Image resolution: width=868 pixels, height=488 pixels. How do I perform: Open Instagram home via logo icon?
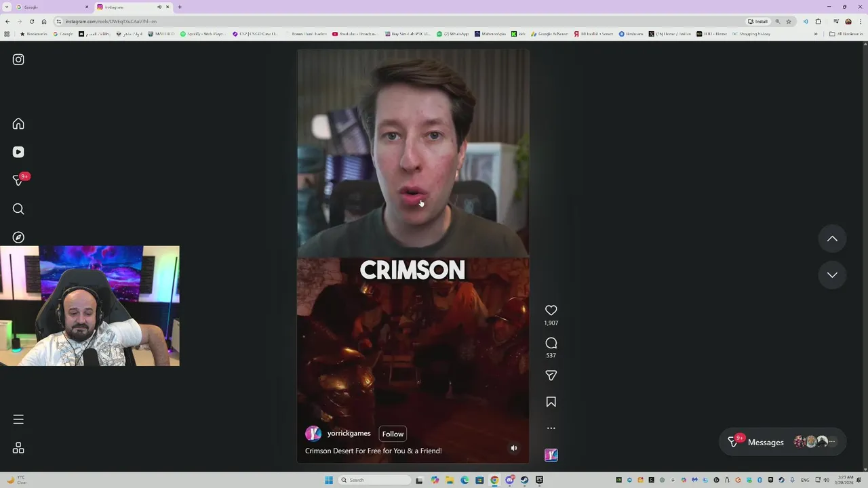(x=18, y=60)
